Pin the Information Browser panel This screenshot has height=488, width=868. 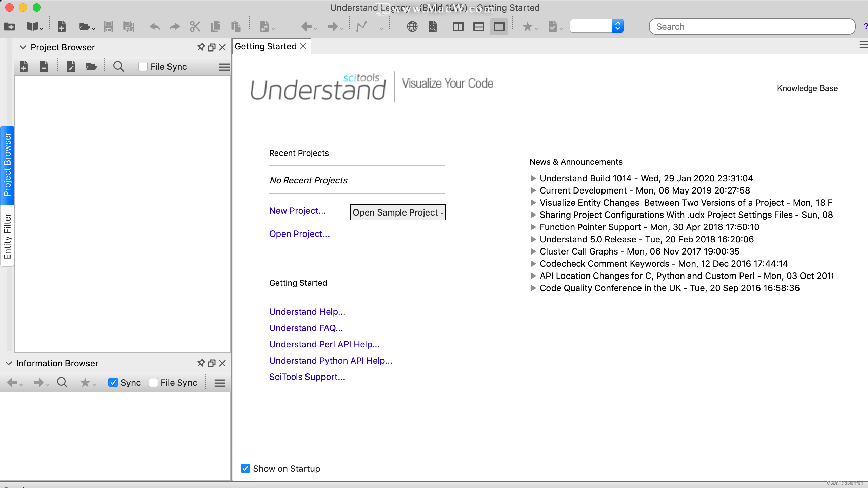click(x=201, y=363)
